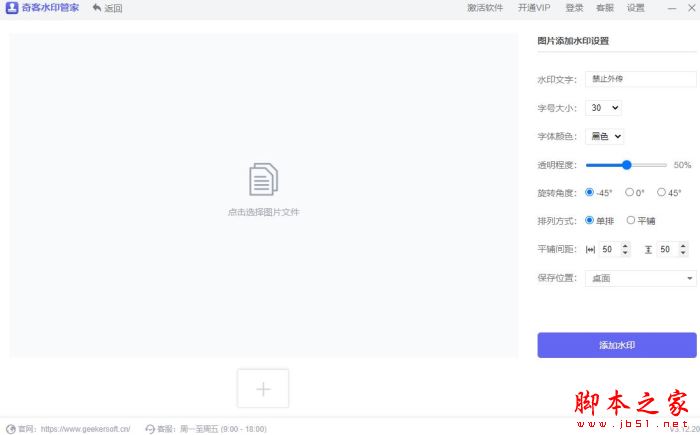
Task: Minimize the watermark app window
Action: click(671, 8)
